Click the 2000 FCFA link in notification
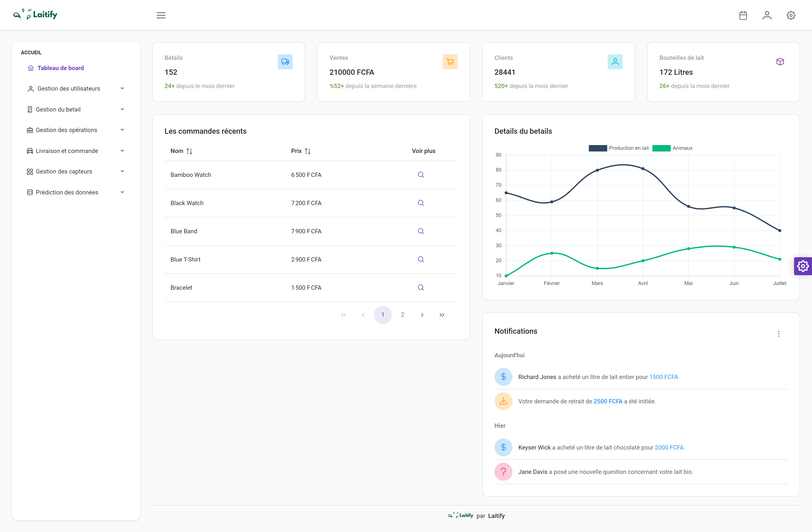The height and width of the screenshot is (532, 812). pyautogui.click(x=669, y=447)
